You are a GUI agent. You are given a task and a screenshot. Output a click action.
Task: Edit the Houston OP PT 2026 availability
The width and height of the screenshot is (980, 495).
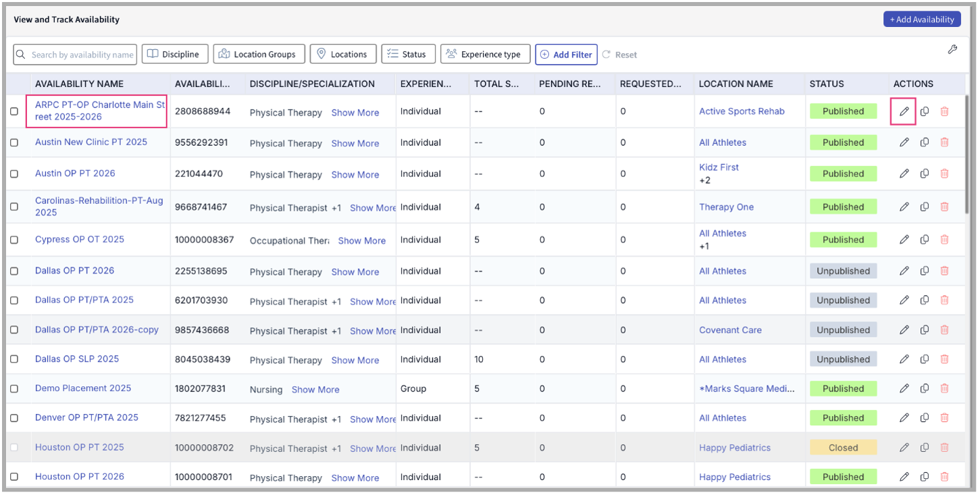903,476
